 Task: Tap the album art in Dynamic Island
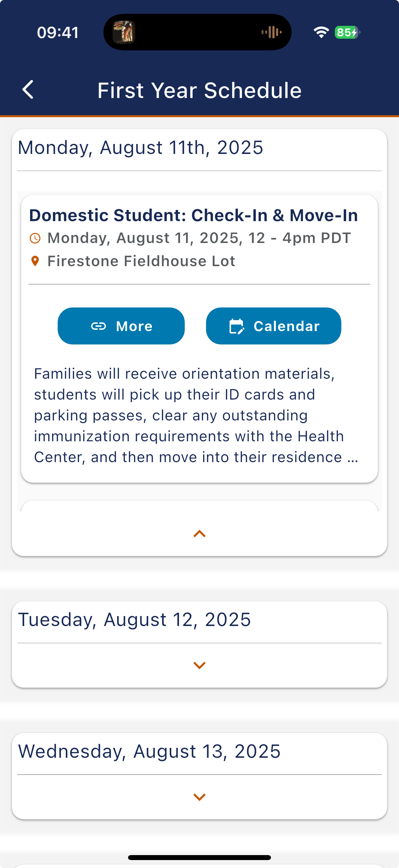coord(124,32)
